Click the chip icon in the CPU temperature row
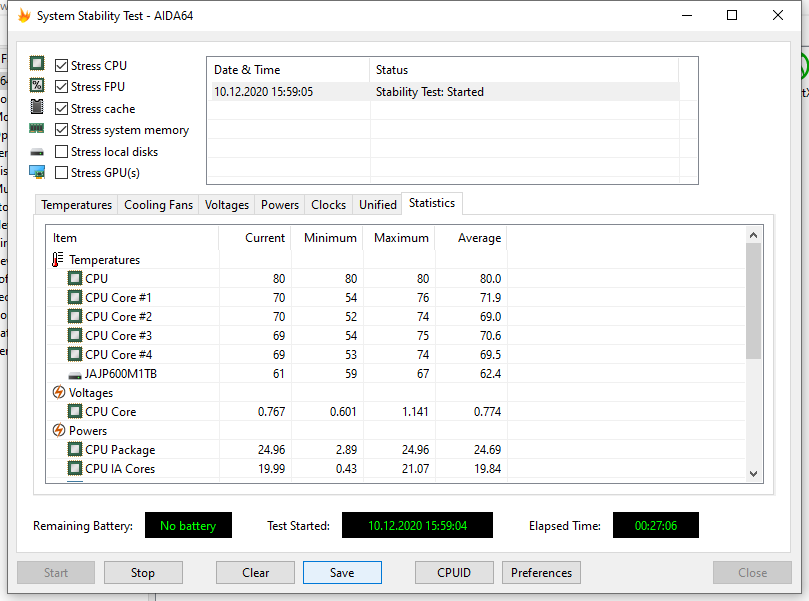 click(75, 279)
